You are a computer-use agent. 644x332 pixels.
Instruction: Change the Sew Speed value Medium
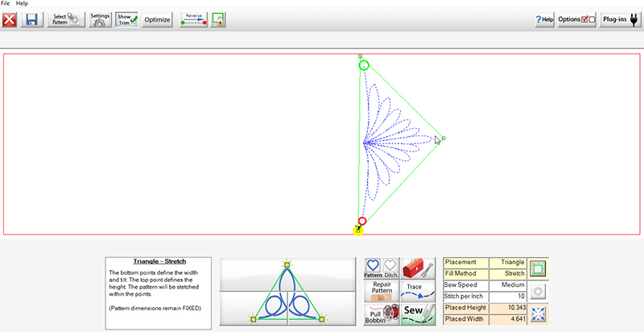click(x=506, y=285)
